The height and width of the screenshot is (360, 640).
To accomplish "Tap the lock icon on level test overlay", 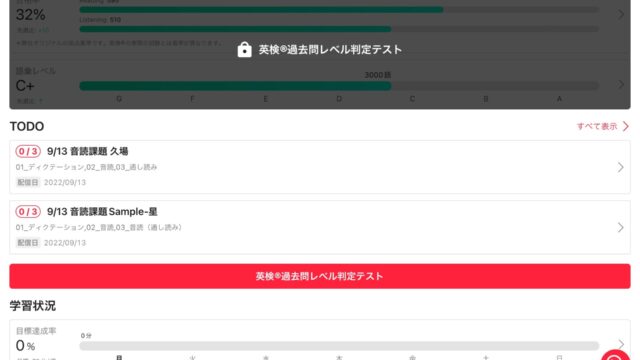I will (x=244, y=49).
